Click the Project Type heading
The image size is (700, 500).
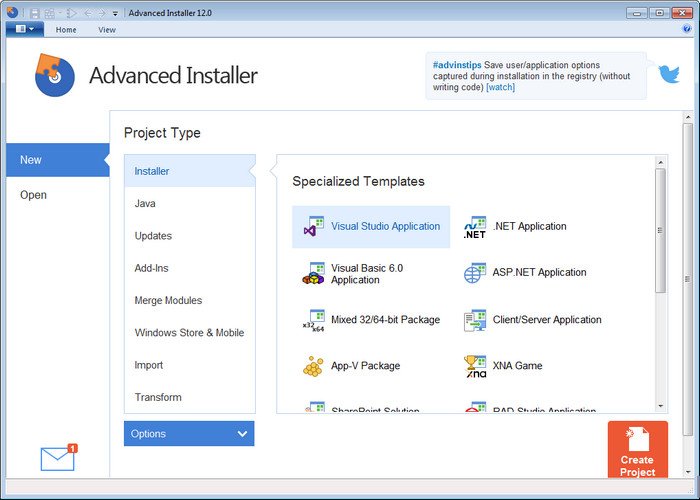pos(162,133)
